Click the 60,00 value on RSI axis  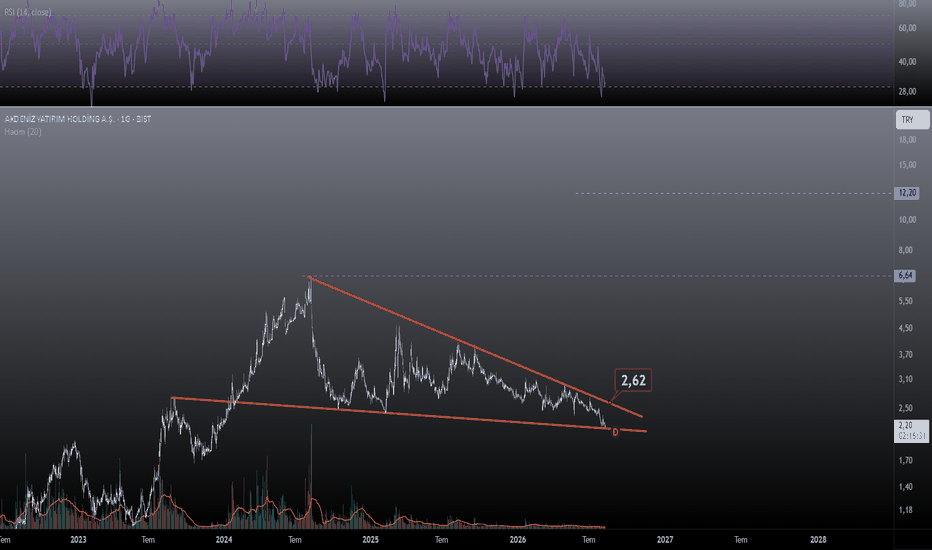point(907,28)
